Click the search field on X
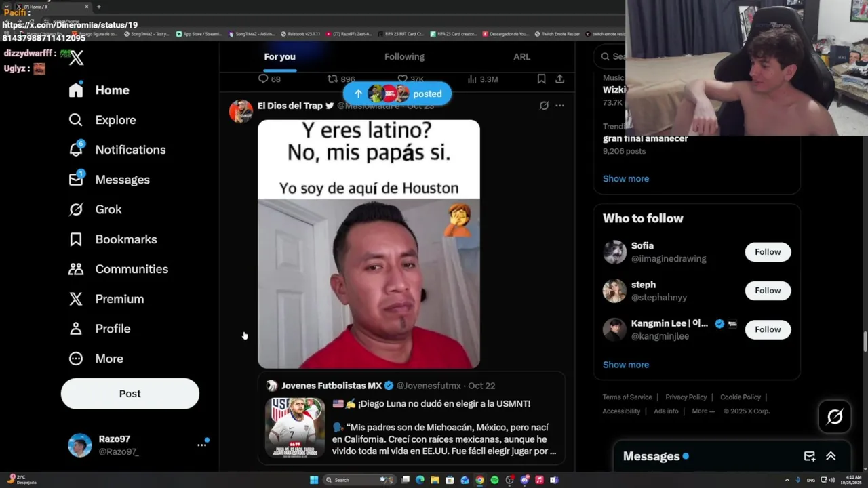The height and width of the screenshot is (488, 868). coord(609,56)
